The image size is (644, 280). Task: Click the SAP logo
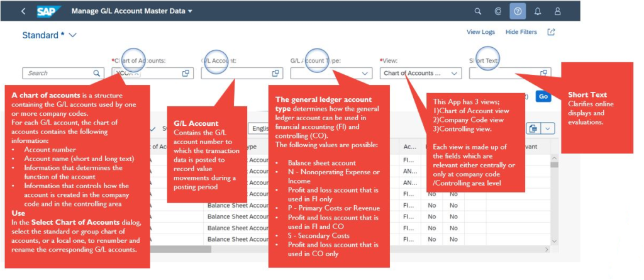tap(49, 11)
